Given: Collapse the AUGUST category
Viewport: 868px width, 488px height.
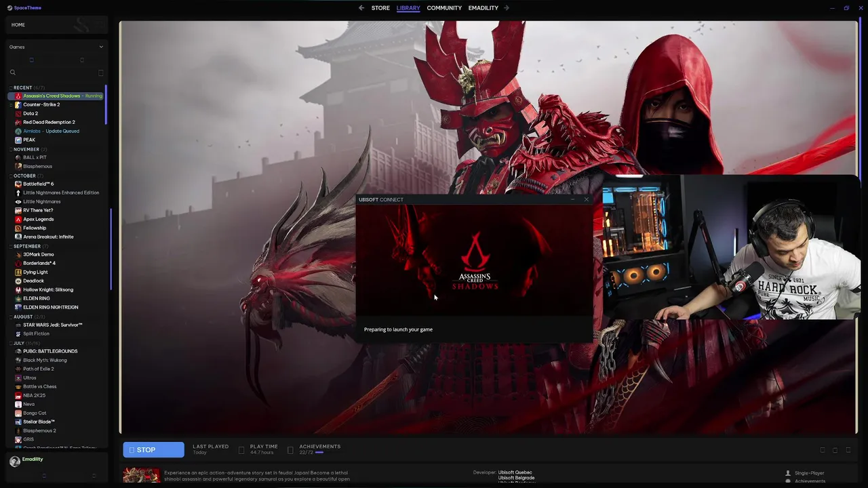Looking at the screenshot, I should pos(11,317).
